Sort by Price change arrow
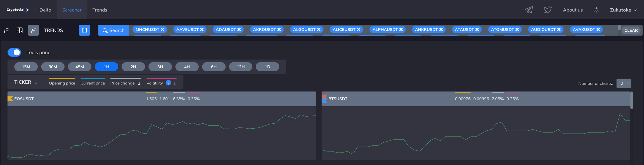 pyautogui.click(x=139, y=83)
